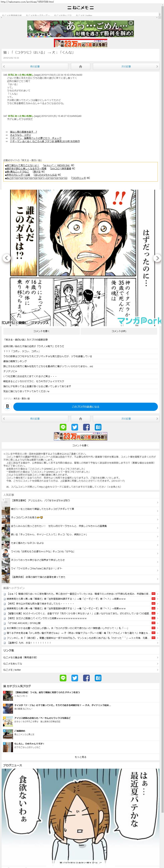Show previous slide in manga ad carousel
The width and height of the screenshot is (164, 868).
[6, 258]
